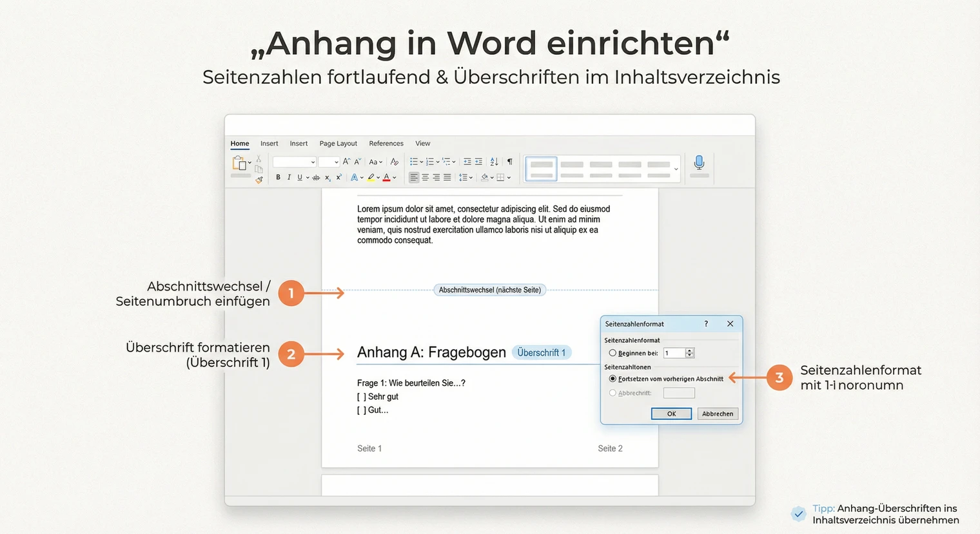Viewport: 980px width, 534px height.
Task: Switch to the Page Layout tab
Action: pos(338,143)
